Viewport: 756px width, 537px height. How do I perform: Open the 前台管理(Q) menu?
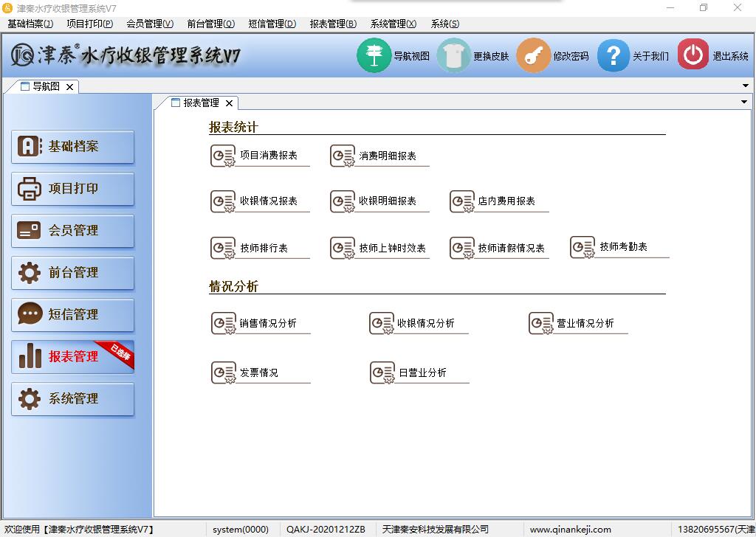211,24
